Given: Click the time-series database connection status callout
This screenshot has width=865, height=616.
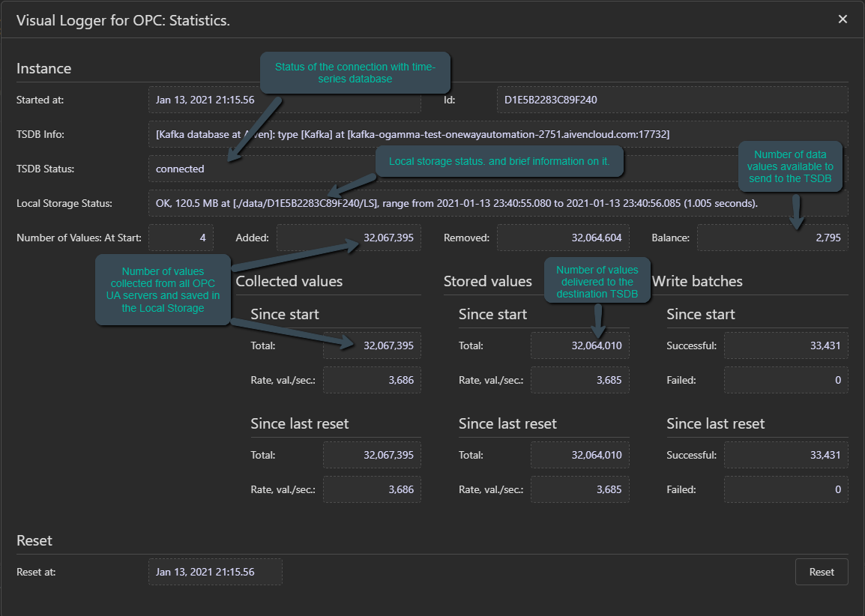Looking at the screenshot, I should click(355, 72).
